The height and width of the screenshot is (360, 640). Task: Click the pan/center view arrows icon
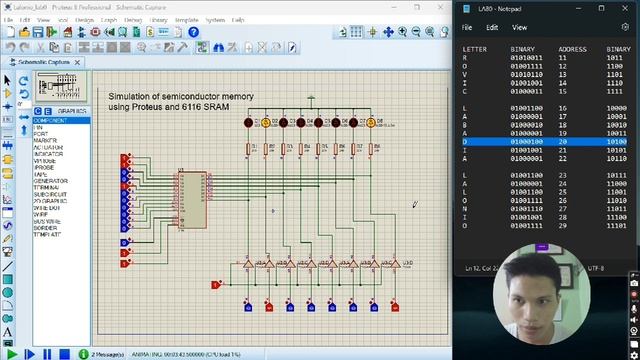[x=388, y=32]
